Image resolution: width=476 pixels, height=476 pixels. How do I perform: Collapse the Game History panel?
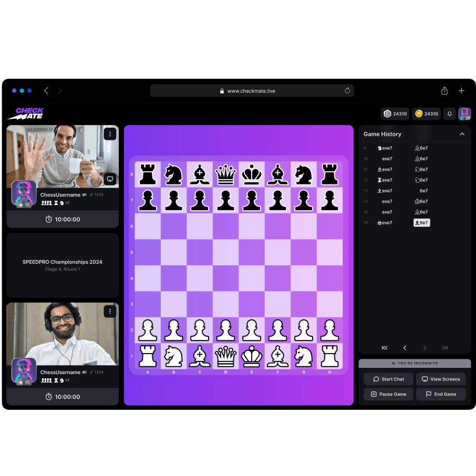pyautogui.click(x=462, y=134)
